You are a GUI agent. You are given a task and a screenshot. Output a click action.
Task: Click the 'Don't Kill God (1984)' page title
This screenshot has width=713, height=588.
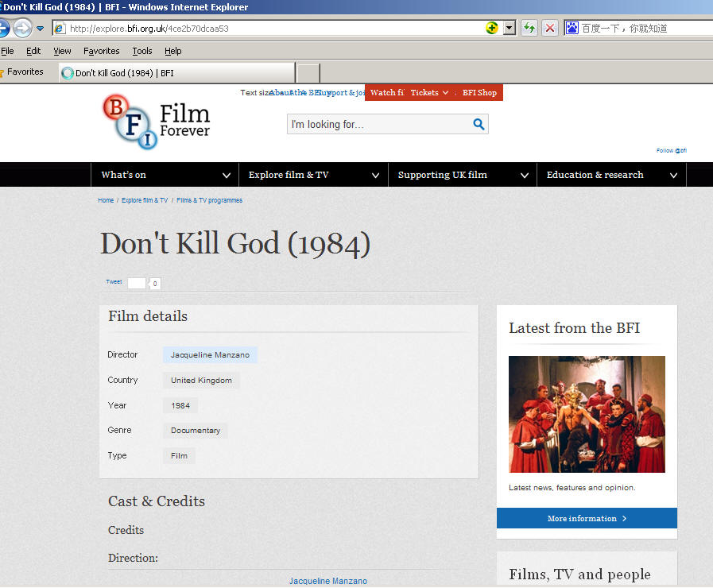point(235,244)
